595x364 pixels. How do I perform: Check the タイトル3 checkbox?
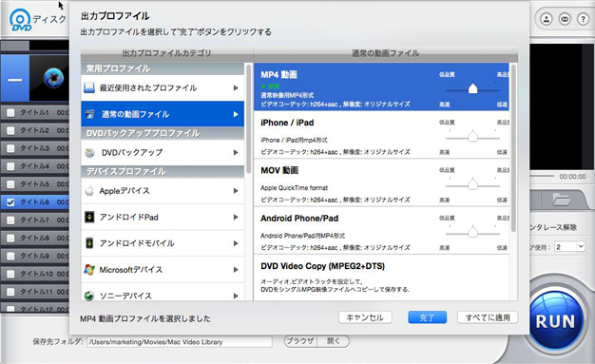(x=10, y=148)
